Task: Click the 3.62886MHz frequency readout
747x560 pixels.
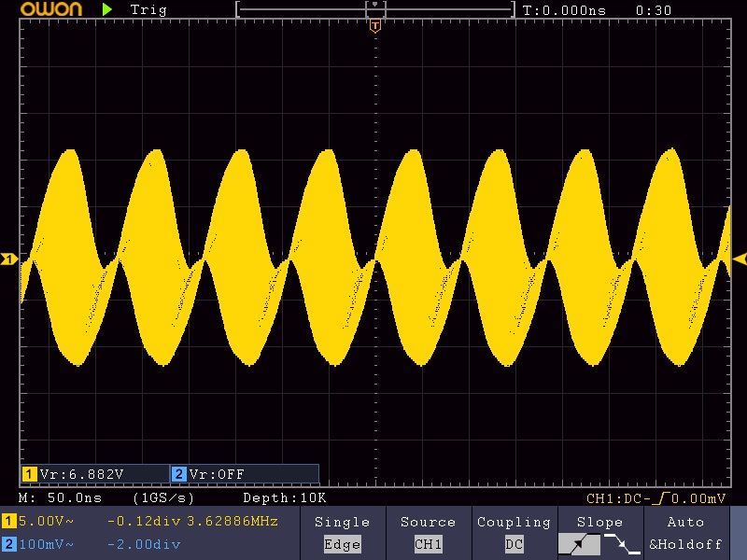Action: [x=232, y=521]
